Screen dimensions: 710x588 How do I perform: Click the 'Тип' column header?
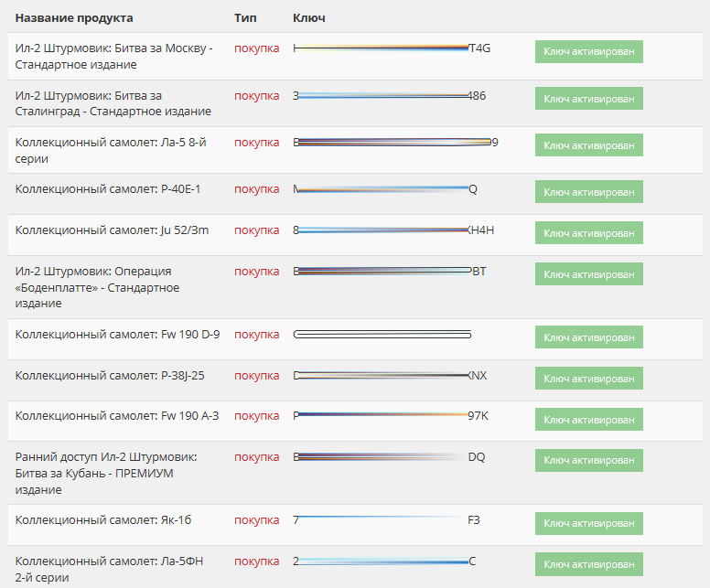point(245,18)
